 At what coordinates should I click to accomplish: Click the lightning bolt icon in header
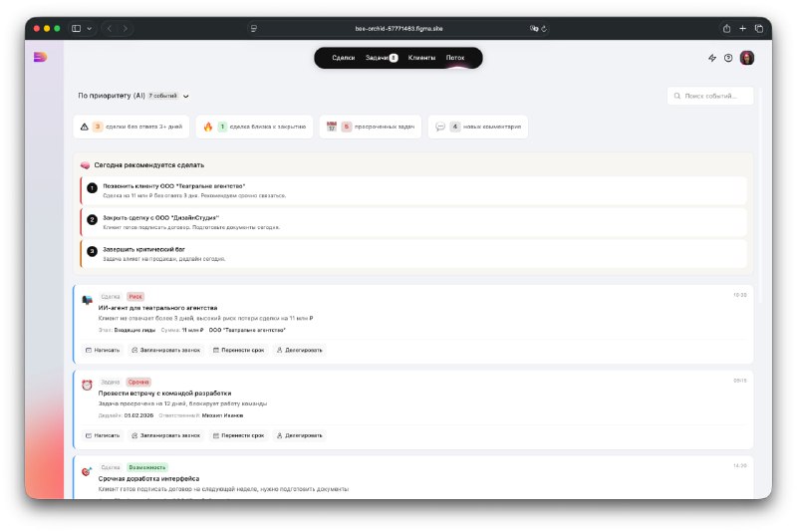(x=712, y=58)
